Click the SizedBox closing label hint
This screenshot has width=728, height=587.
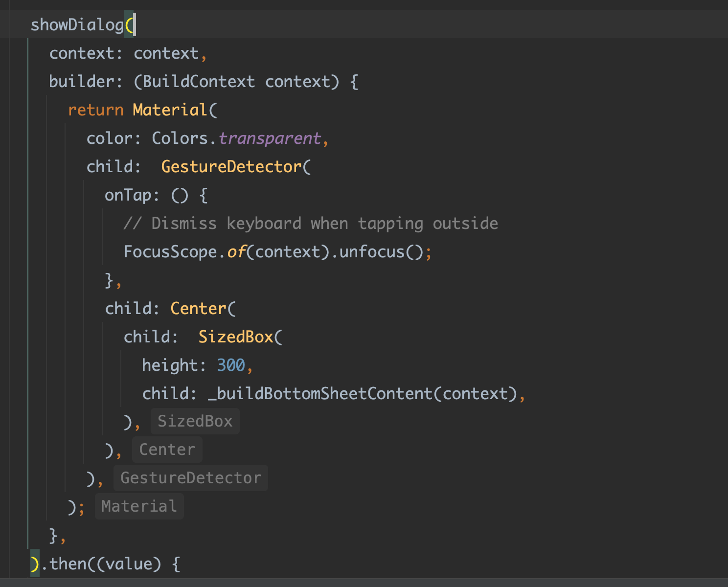pyautogui.click(x=195, y=421)
